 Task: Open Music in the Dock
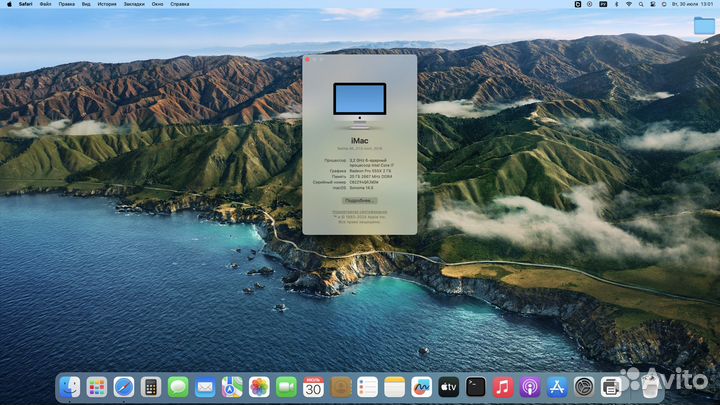click(x=503, y=387)
